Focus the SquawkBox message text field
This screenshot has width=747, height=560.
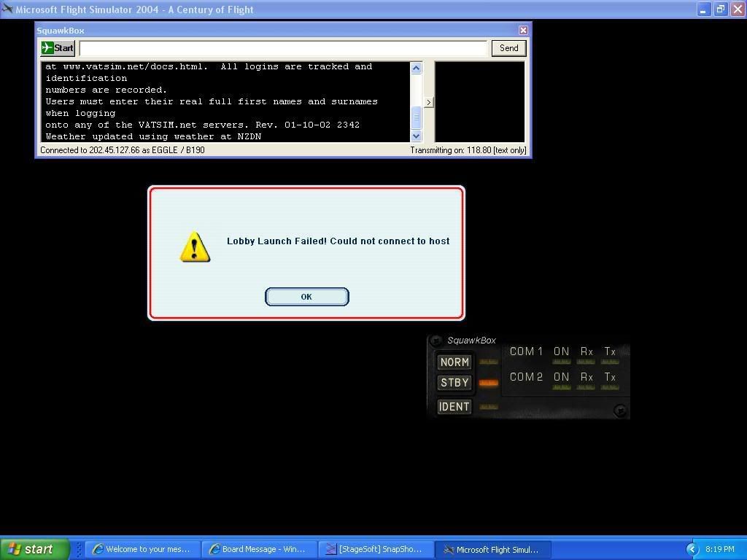(283, 48)
